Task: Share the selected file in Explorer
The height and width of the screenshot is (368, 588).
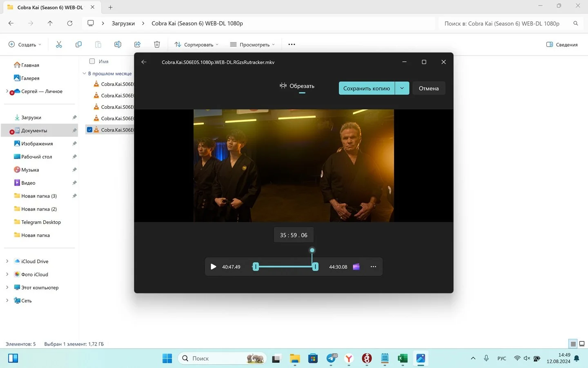Action: coord(137,45)
